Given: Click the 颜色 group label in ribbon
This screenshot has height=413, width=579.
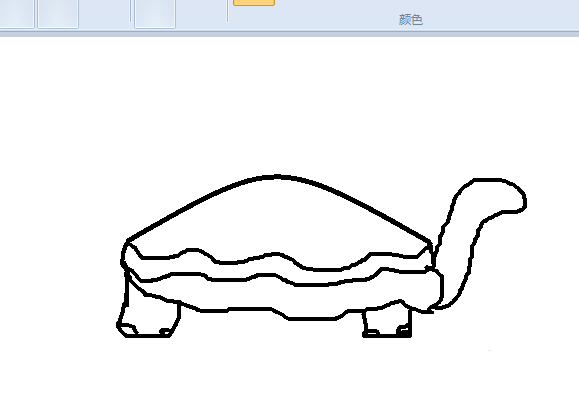Looking at the screenshot, I should [411, 20].
